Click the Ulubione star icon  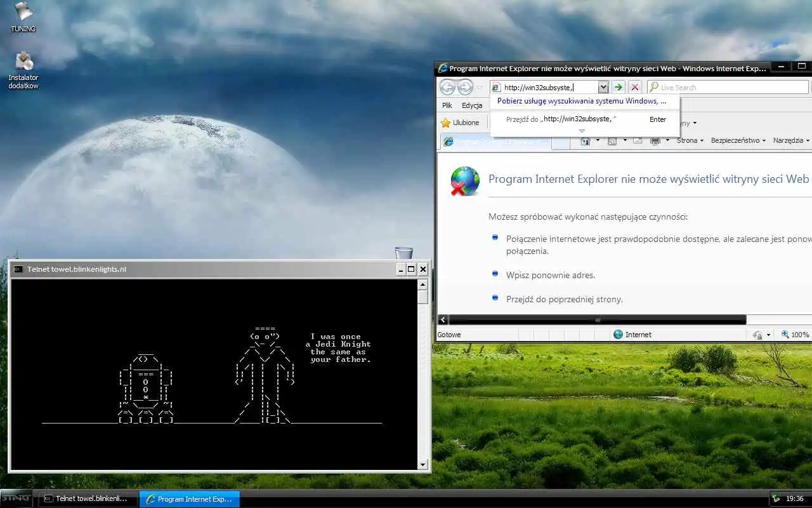click(445, 123)
